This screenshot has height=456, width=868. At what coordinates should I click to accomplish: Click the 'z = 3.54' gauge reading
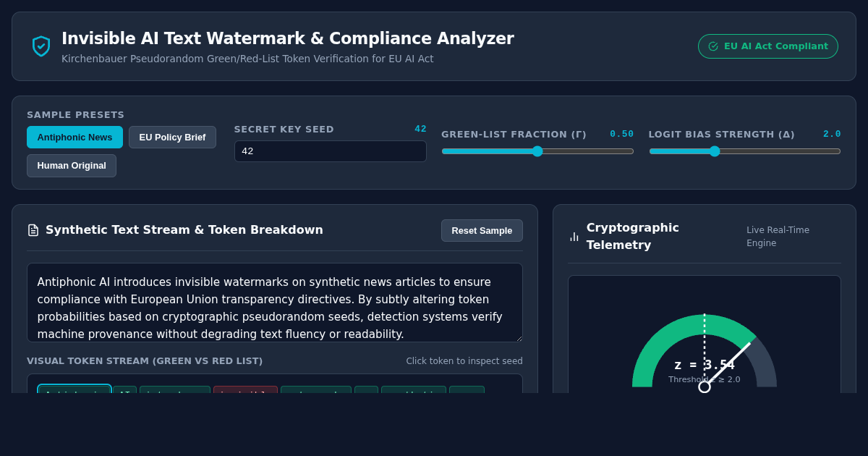coord(705,365)
